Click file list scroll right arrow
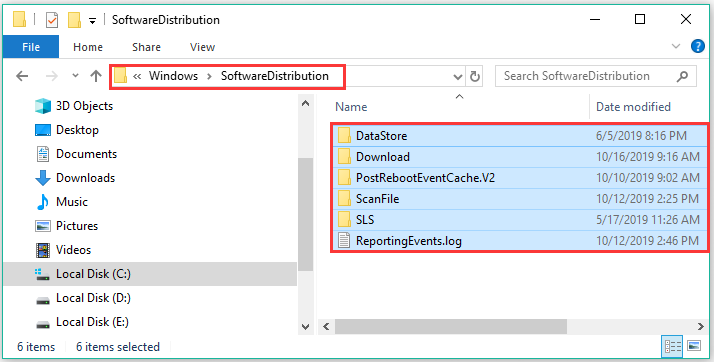The height and width of the screenshot is (362, 714). (700, 326)
